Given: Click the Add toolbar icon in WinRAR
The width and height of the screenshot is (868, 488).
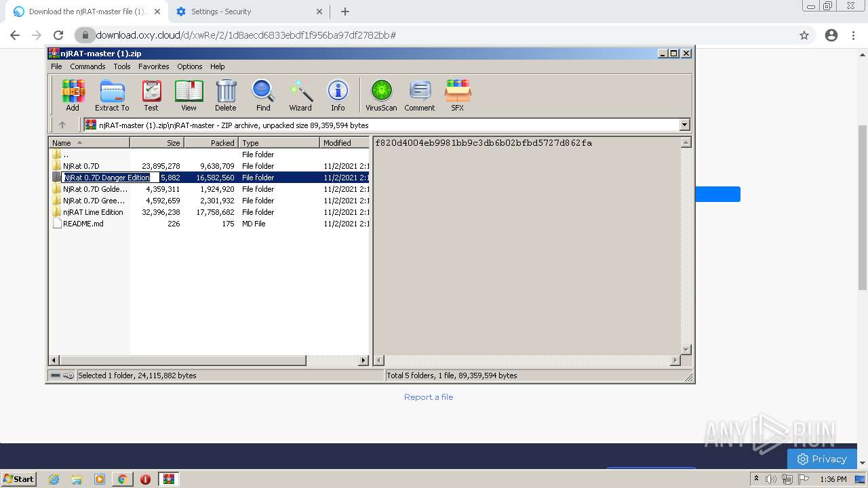Looking at the screenshot, I should 73,95.
